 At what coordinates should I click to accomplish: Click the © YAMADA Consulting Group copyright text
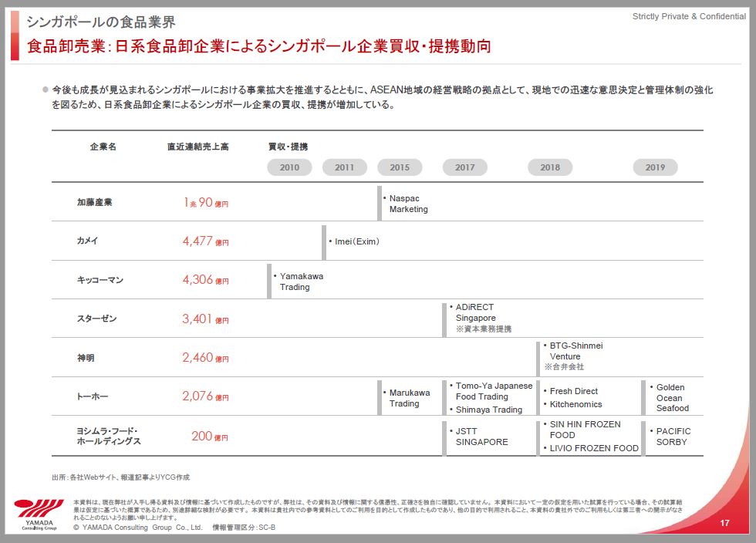coord(137,528)
